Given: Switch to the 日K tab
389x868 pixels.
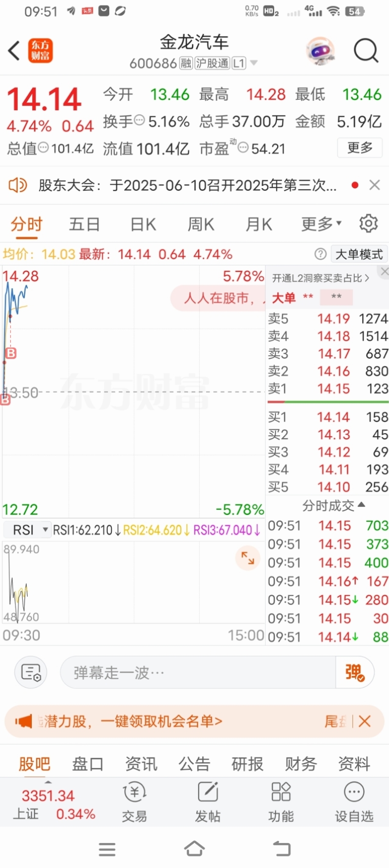Looking at the screenshot, I should pos(143,224).
